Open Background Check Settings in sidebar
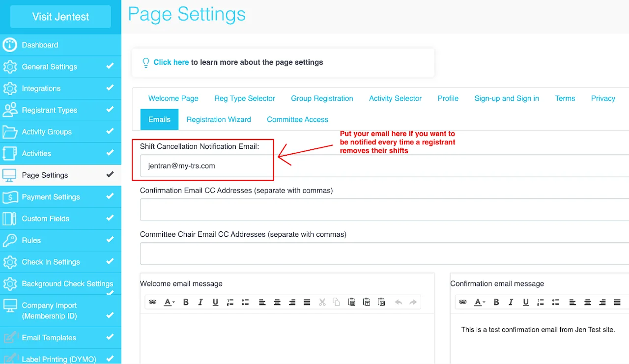629x364 pixels. pos(60,283)
